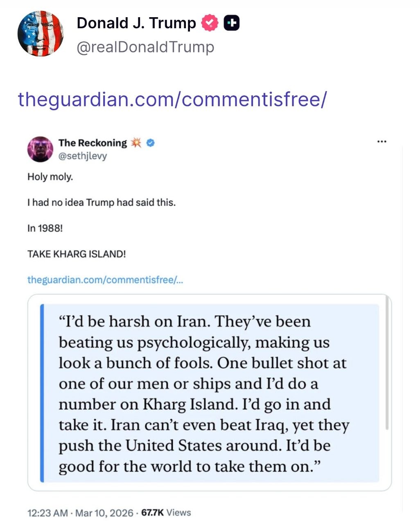Viewport: 420px width, 524px height.
Task: Open the @sethjlevy handle
Action: (x=83, y=156)
